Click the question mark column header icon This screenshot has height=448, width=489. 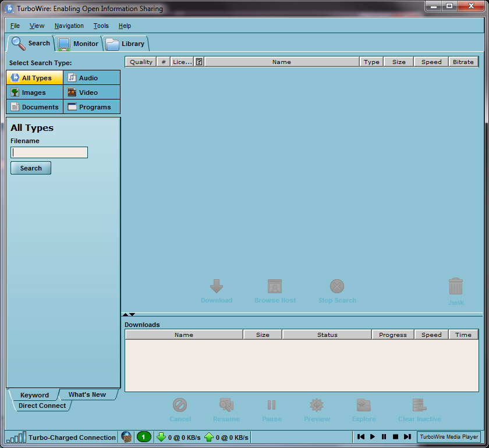point(199,62)
